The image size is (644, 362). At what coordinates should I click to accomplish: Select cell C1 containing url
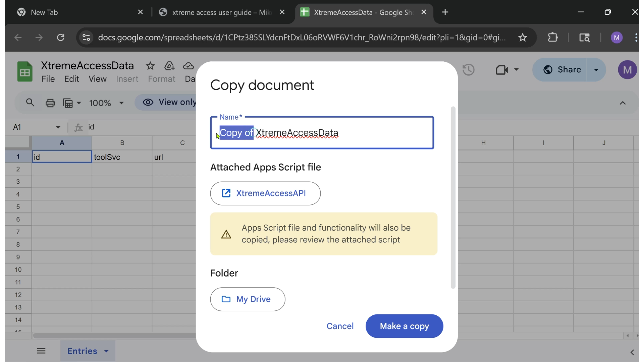[174, 157]
